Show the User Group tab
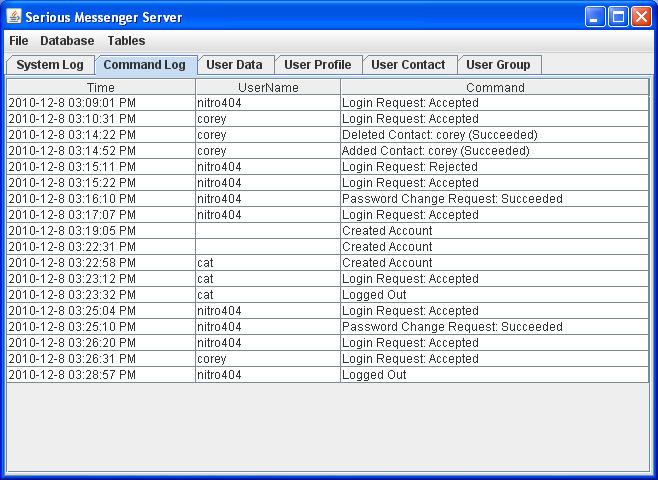This screenshot has width=658, height=480. click(498, 65)
